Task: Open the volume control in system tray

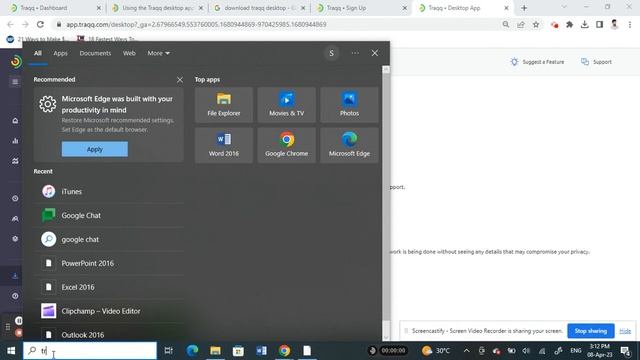Action: coord(526,351)
